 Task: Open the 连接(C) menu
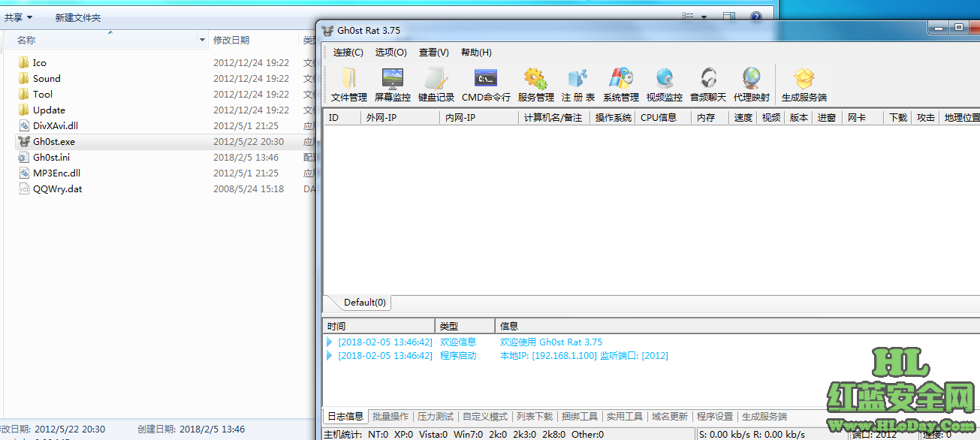coord(348,53)
